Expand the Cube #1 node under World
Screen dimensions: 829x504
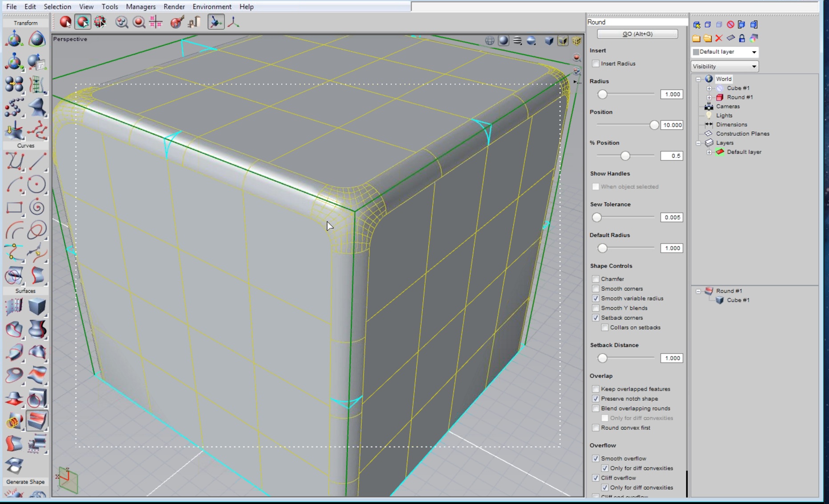[x=709, y=88]
